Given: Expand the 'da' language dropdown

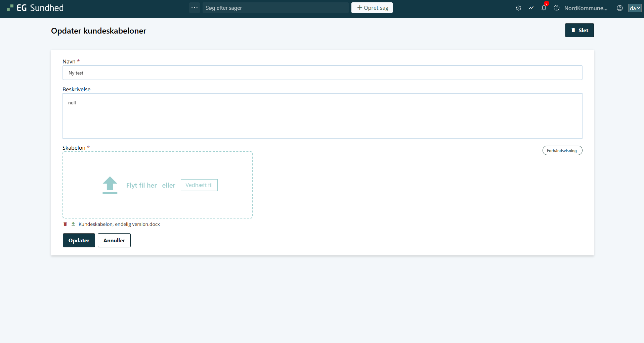Looking at the screenshot, I should coord(635,8).
